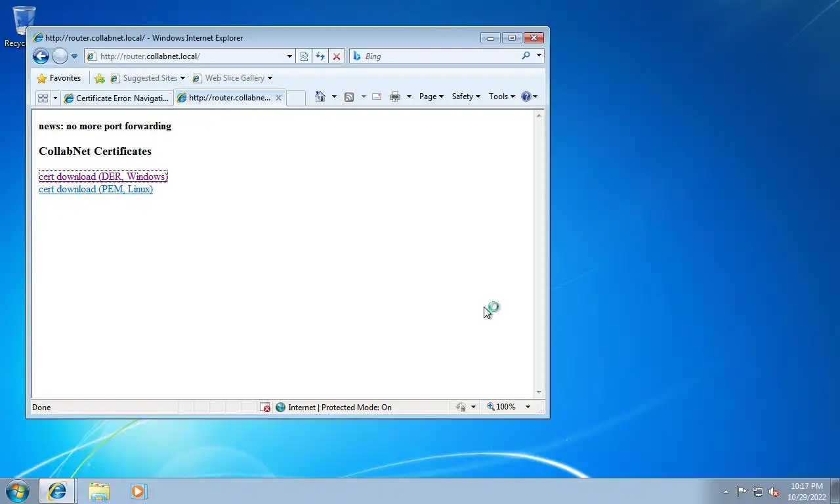Expand the zoom level dropdown arrow
The image size is (840, 504).
tap(528, 408)
